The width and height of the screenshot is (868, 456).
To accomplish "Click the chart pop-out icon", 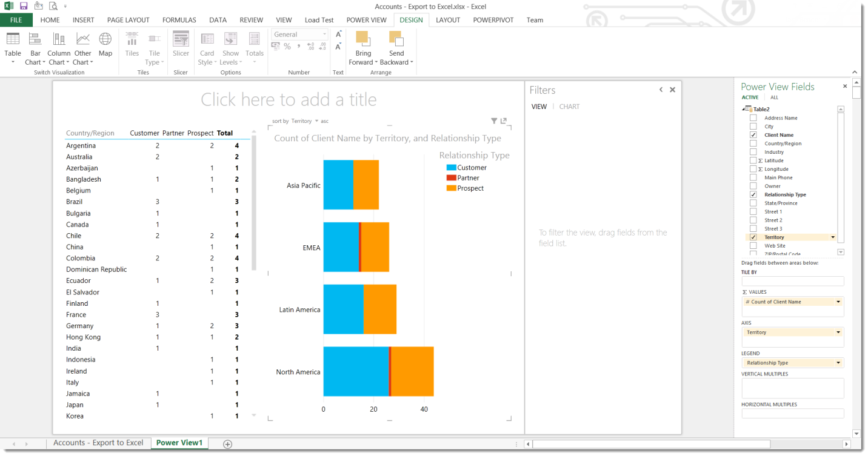I will (504, 121).
